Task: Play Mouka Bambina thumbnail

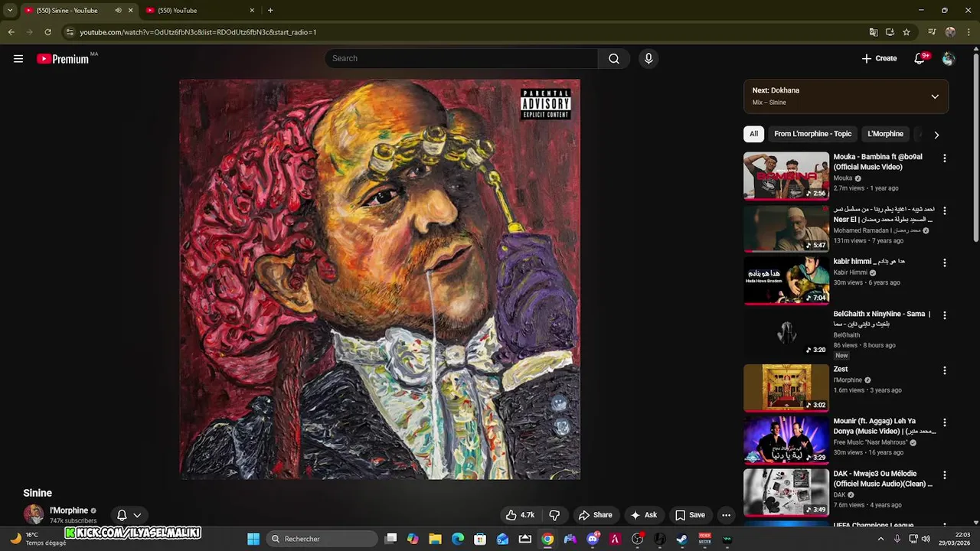Action: coord(786,176)
